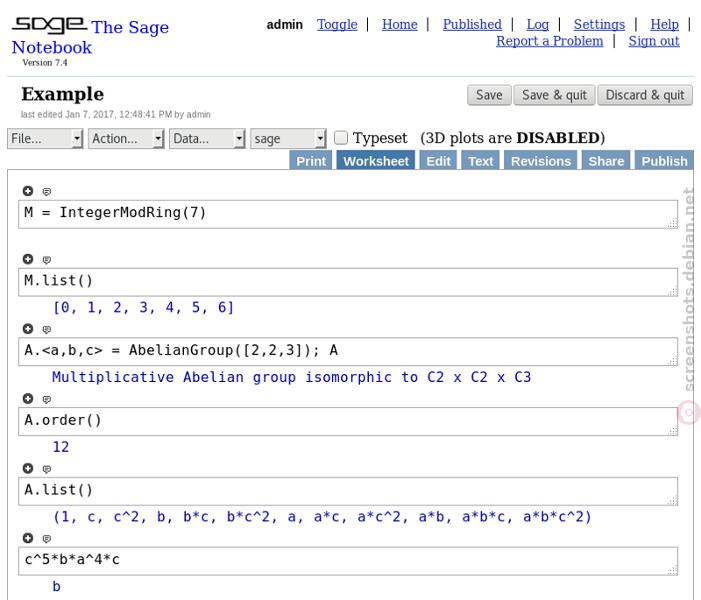Click the Sage logo icon

pos(49,25)
